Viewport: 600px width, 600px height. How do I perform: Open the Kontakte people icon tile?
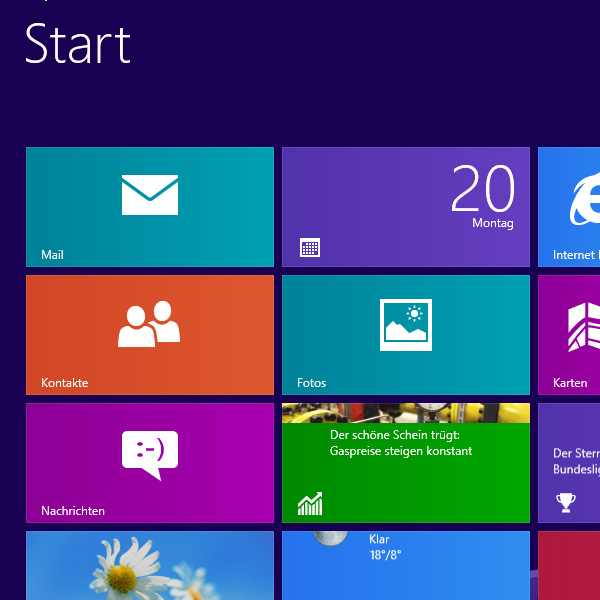[149, 324]
